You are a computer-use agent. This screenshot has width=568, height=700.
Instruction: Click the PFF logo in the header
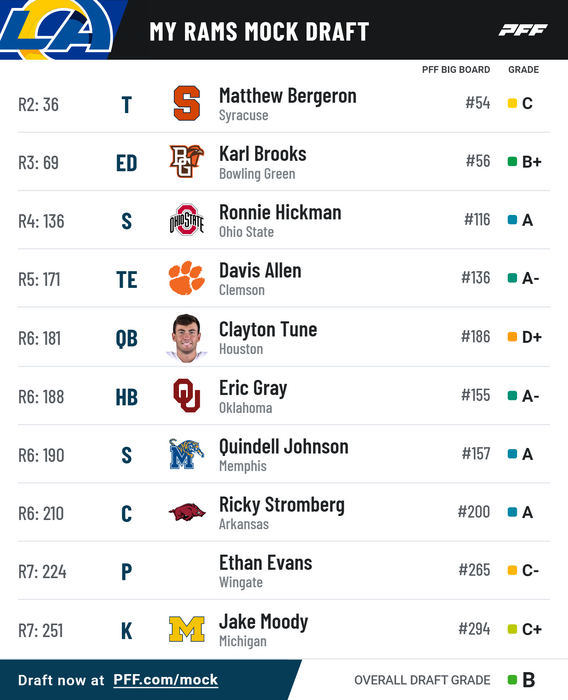[522, 30]
